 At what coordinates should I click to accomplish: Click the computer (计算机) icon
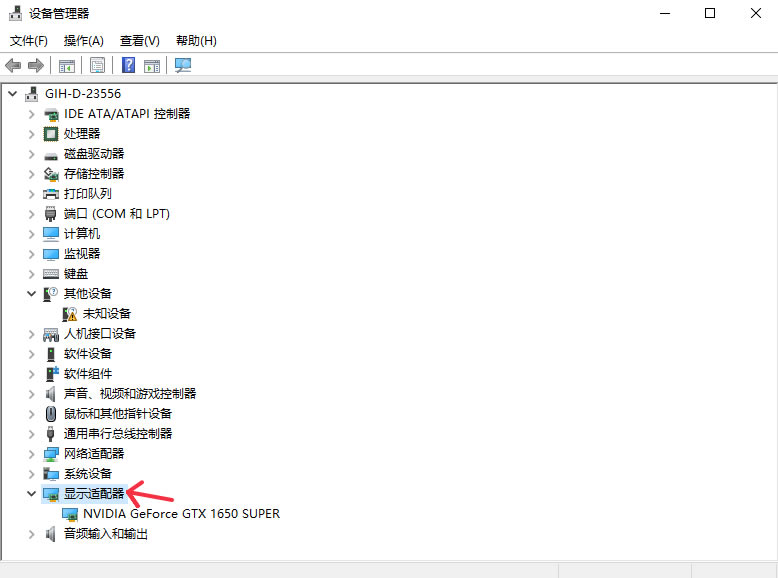(x=51, y=234)
